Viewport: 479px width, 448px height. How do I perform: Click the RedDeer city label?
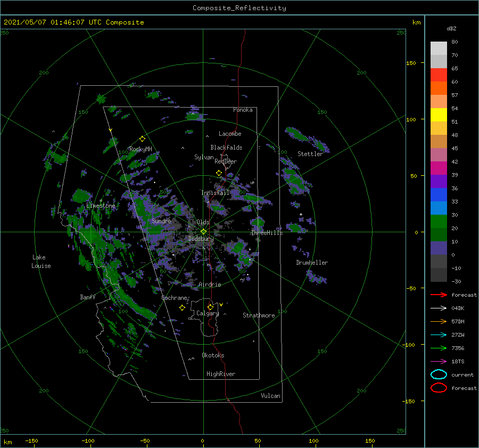(226, 161)
